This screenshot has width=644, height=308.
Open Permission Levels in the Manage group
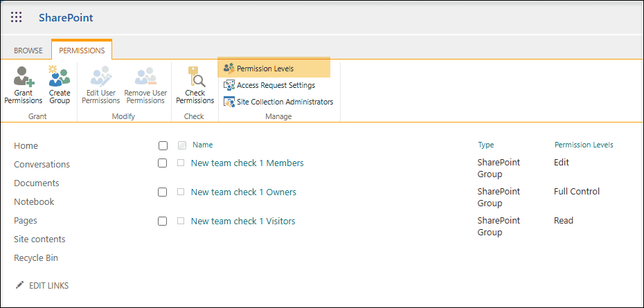point(265,69)
